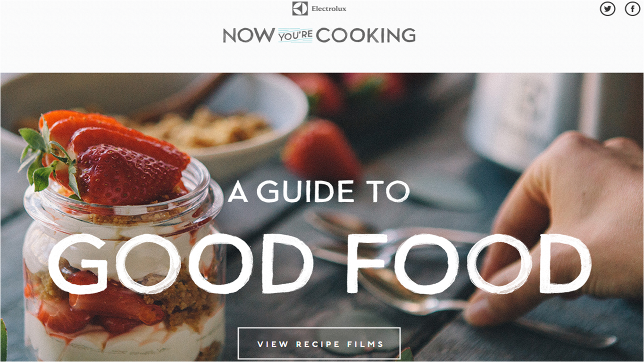Click the Now You're Cooking logo
The width and height of the screenshot is (644, 362).
click(x=319, y=35)
